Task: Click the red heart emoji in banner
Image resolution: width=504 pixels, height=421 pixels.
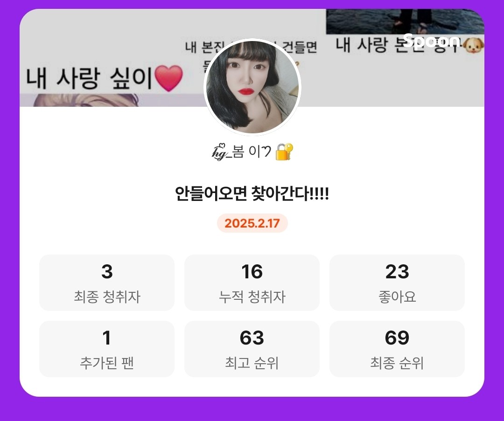Action: 169,78
